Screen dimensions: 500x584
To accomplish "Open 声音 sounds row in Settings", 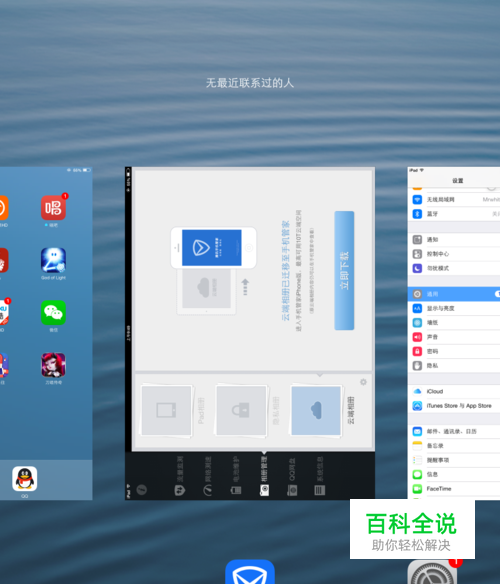I will [454, 337].
